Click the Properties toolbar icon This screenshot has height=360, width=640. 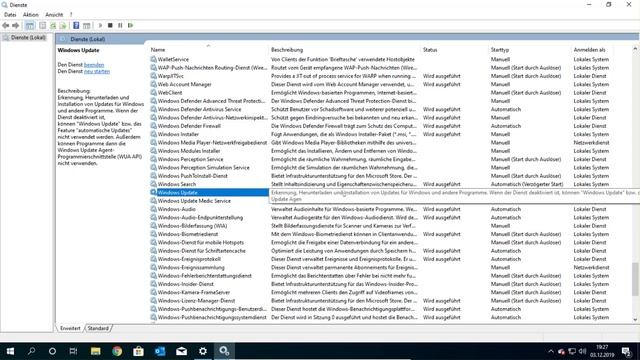(x=42, y=25)
